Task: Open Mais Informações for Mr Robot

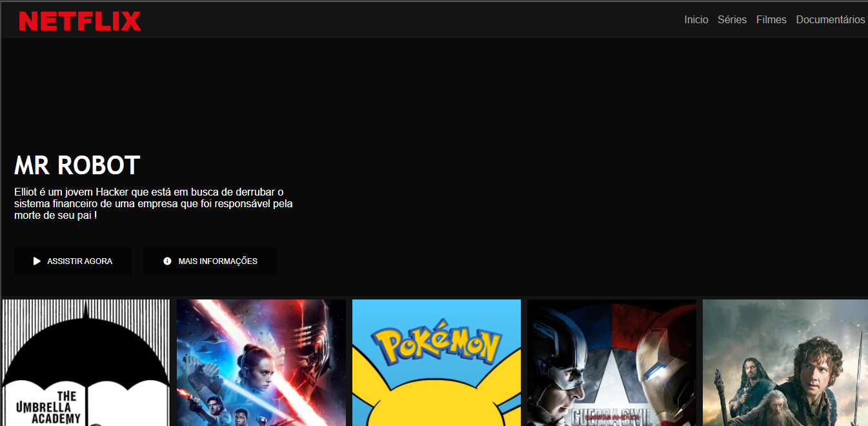Action: 210,261
